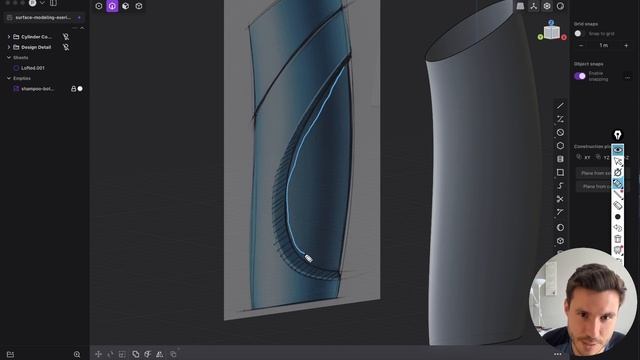Viewport: 640px width, 360px height.
Task: Activate face selection mode in top toolbar
Action: click(126, 6)
